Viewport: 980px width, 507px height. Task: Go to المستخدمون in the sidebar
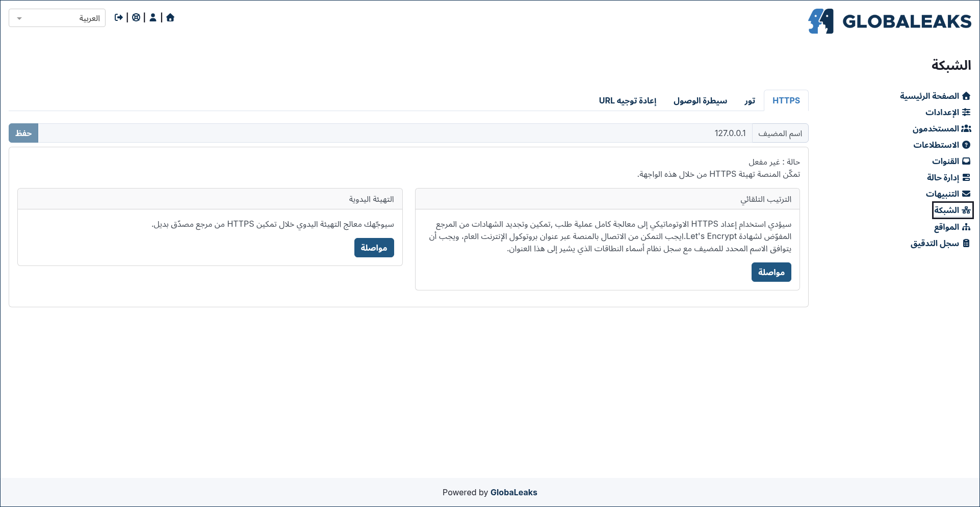pyautogui.click(x=942, y=128)
